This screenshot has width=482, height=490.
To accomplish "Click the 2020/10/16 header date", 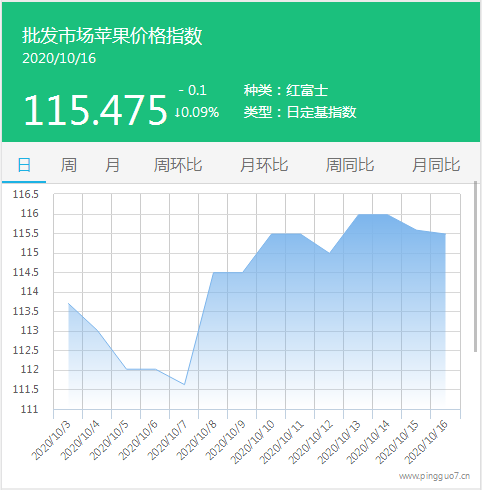I will [59, 58].
